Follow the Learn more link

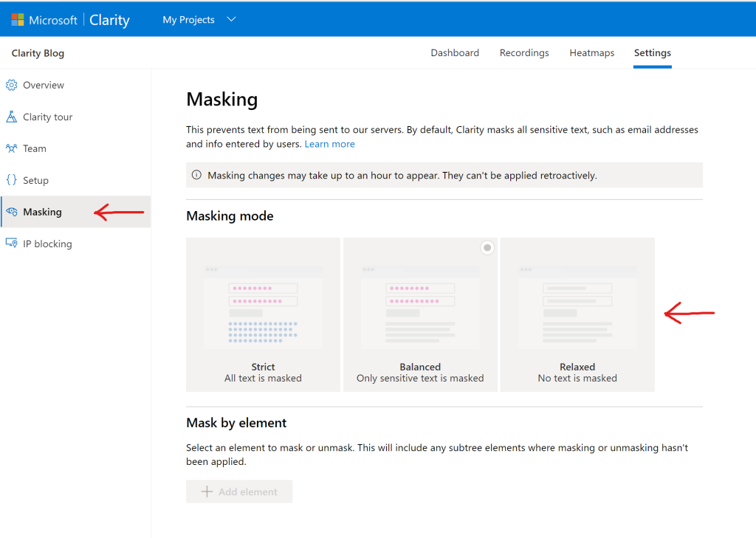click(x=330, y=144)
